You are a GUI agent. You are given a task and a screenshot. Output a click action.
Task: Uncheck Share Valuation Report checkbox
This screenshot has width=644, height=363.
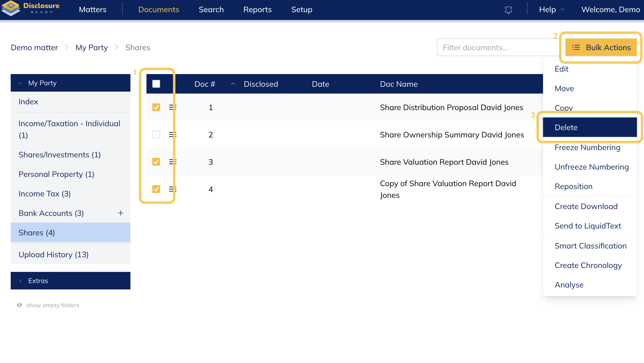coord(156,162)
